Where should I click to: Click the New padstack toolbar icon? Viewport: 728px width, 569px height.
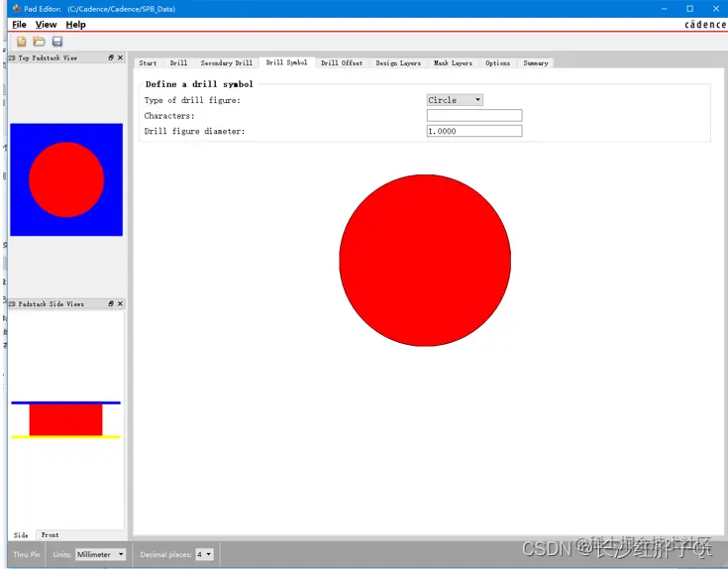22,42
